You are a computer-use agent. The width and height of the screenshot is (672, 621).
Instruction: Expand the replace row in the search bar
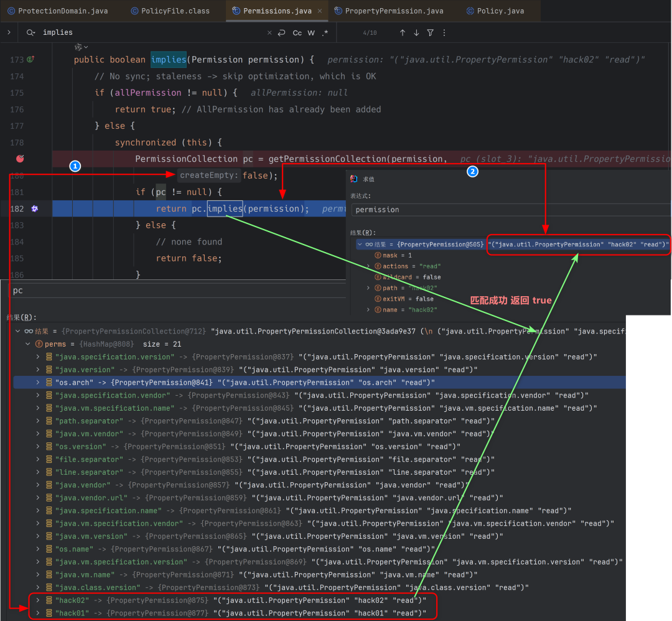coord(9,32)
